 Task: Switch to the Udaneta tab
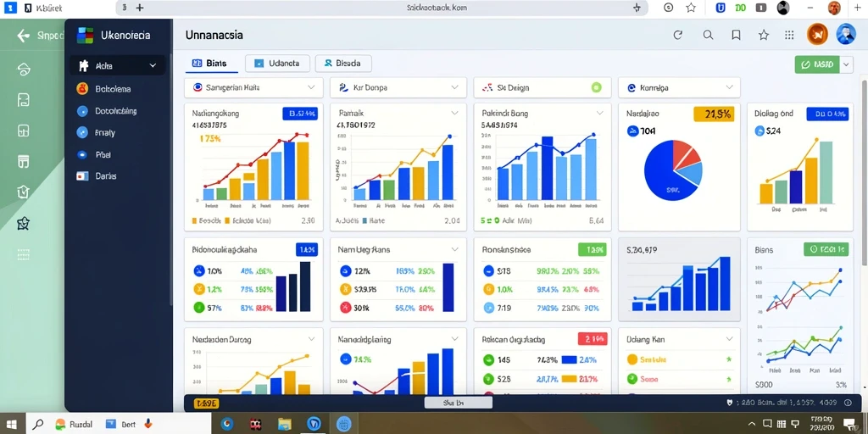click(x=276, y=63)
